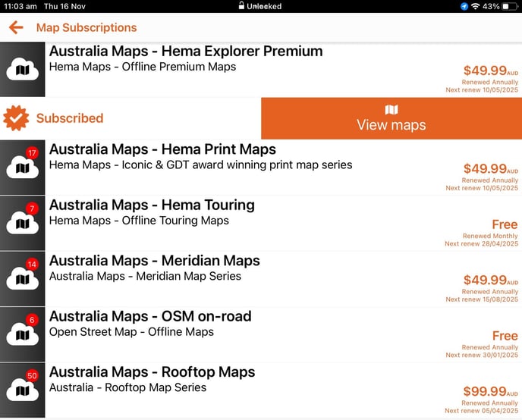This screenshot has height=420, width=522.
Task: Tap the Subscribed checkmark seal icon
Action: pyautogui.click(x=16, y=118)
